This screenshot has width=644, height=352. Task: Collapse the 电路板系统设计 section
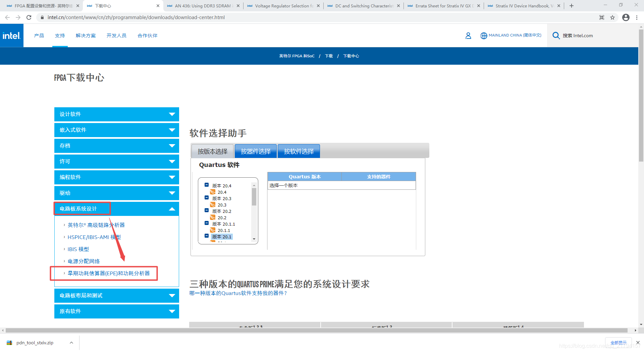tap(117, 209)
